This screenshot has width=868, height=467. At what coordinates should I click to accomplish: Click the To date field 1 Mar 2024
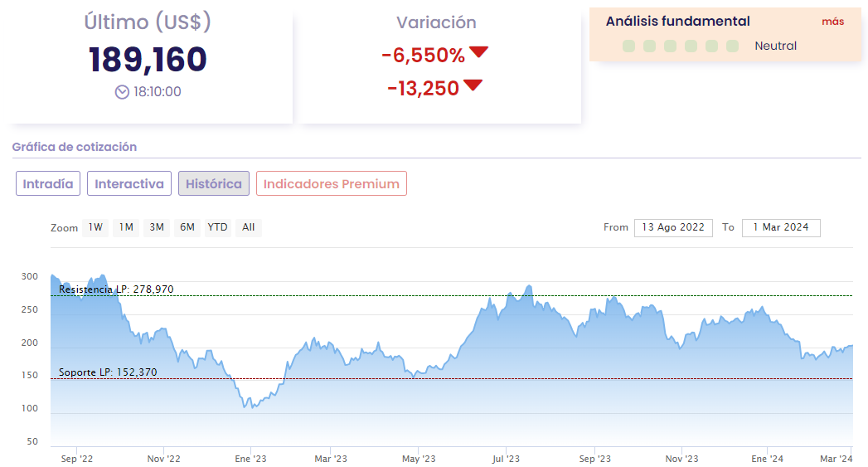[781, 227]
